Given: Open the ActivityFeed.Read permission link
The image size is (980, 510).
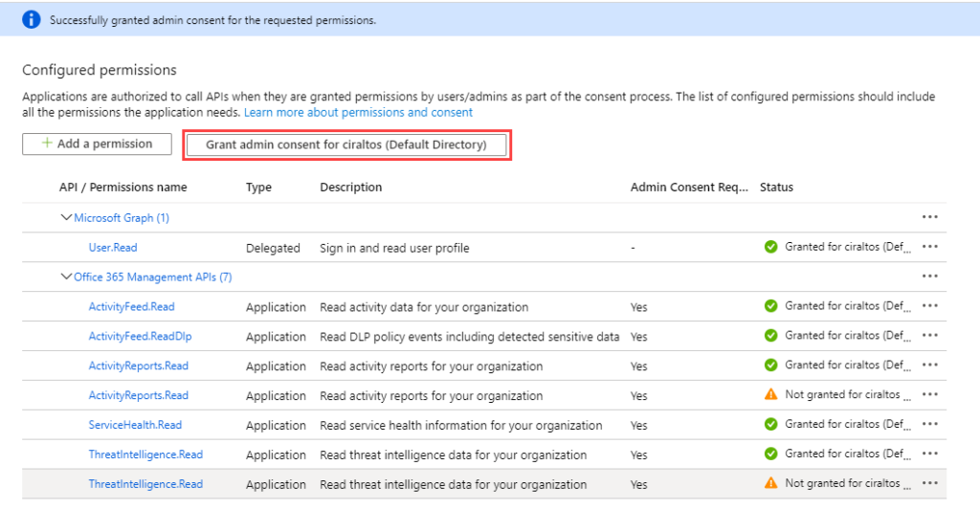Looking at the screenshot, I should (131, 306).
